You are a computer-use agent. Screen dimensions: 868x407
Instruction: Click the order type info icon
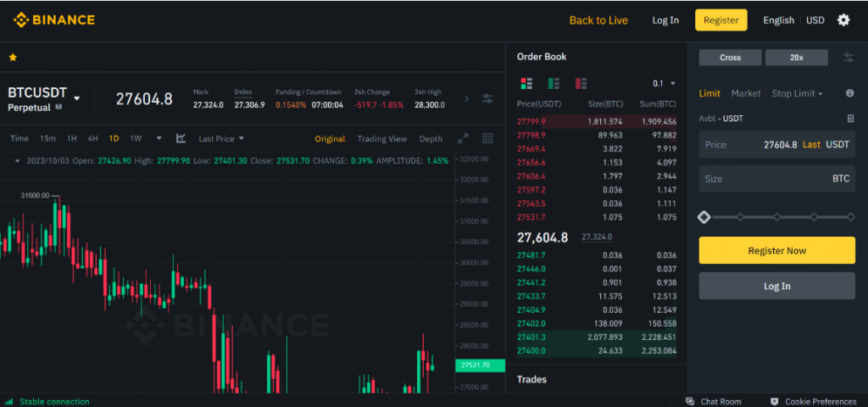[849, 93]
